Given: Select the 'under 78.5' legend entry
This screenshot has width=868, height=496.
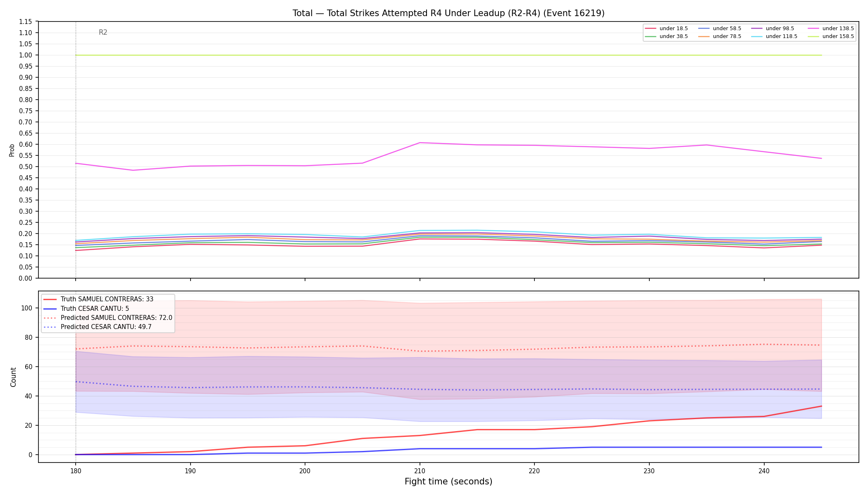Looking at the screenshot, I should 720,36.
